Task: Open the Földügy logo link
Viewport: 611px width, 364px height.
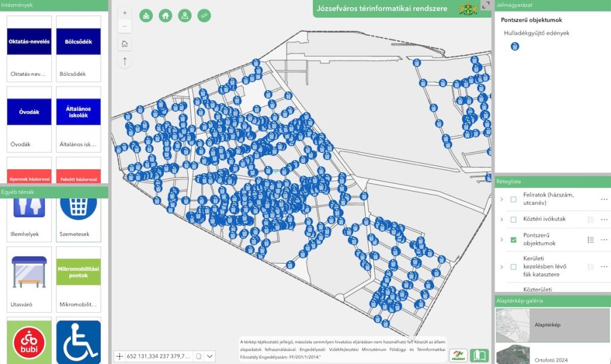Action: point(458,356)
